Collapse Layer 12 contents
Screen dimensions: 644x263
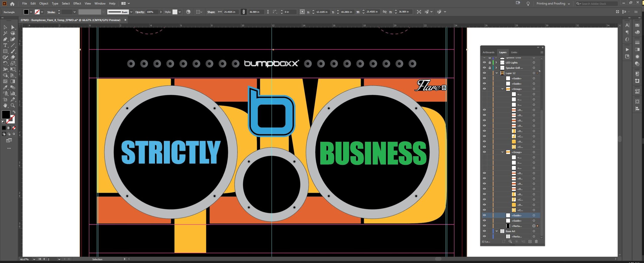click(x=497, y=73)
